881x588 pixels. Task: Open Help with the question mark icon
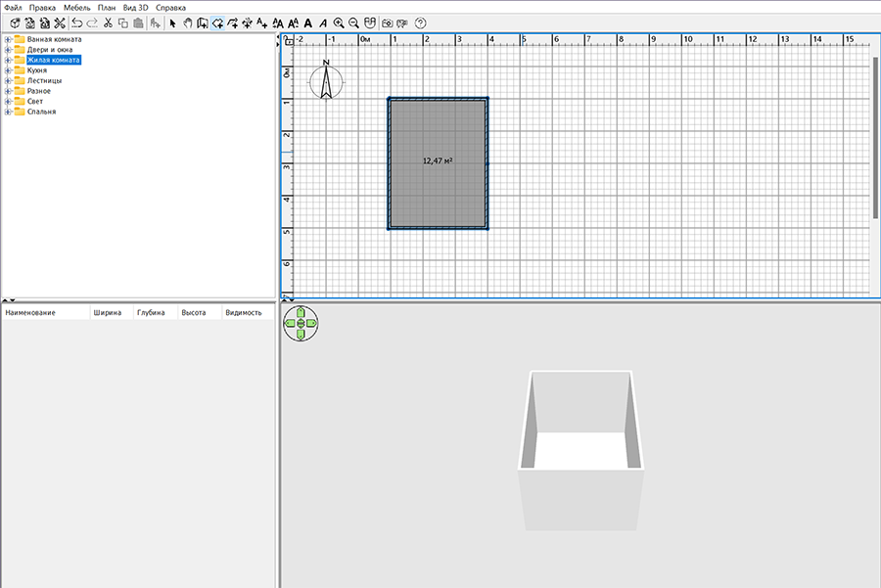click(x=420, y=23)
